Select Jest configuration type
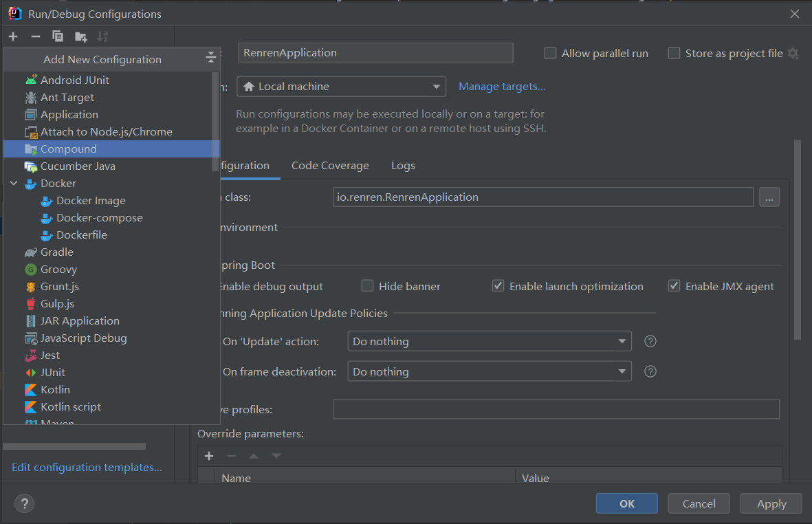Image resolution: width=812 pixels, height=524 pixels. pyautogui.click(x=111, y=356)
